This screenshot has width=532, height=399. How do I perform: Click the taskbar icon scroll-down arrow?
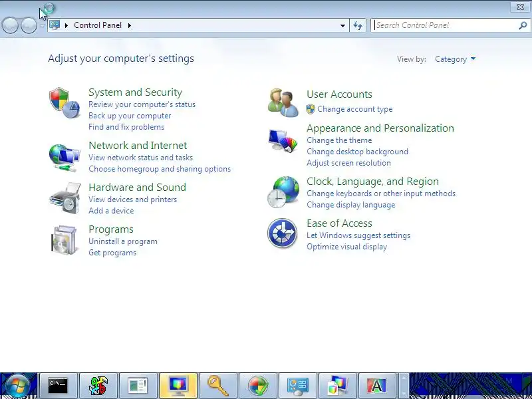[403, 394]
